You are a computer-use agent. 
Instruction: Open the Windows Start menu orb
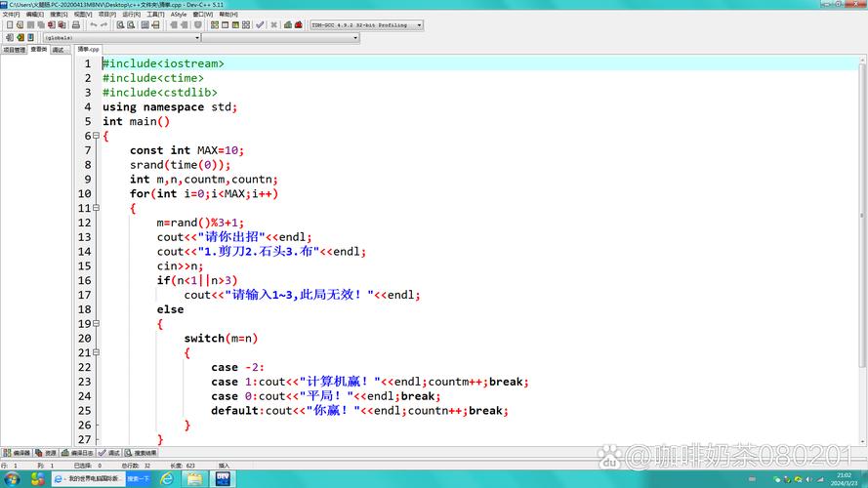[12, 478]
